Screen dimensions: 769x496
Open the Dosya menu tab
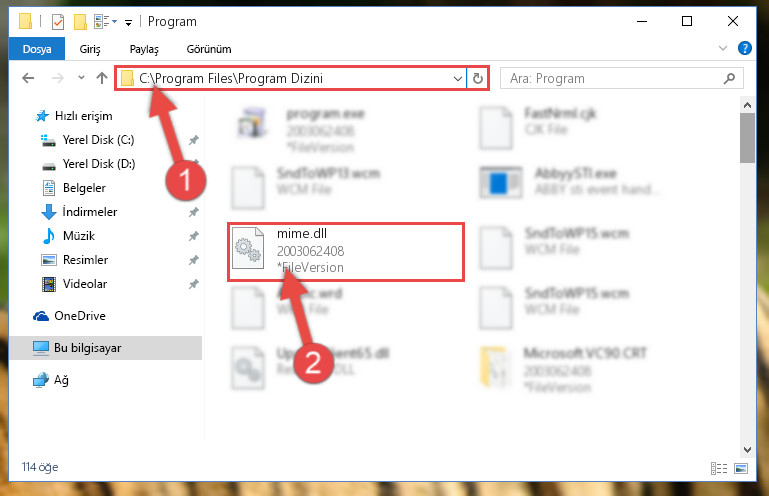pyautogui.click(x=37, y=49)
